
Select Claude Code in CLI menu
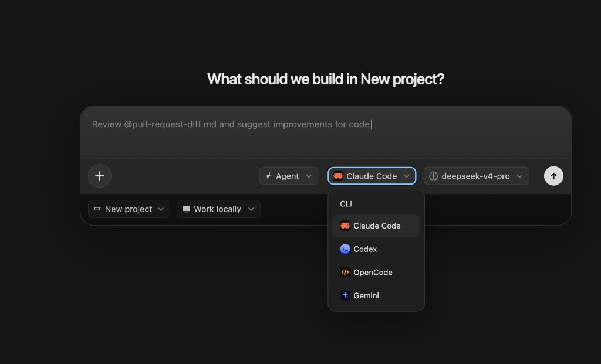[376, 226]
